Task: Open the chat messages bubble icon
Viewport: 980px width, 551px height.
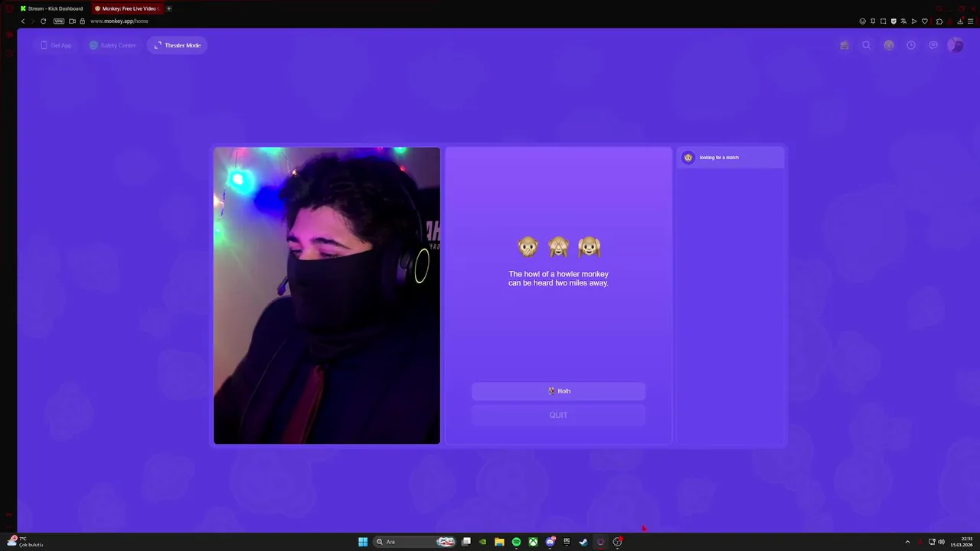Action: [933, 45]
